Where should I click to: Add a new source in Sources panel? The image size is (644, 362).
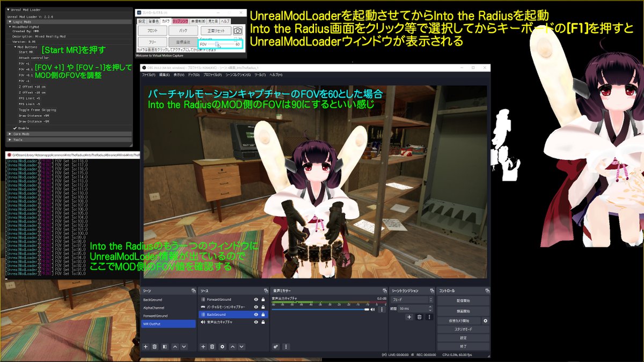coord(203,347)
